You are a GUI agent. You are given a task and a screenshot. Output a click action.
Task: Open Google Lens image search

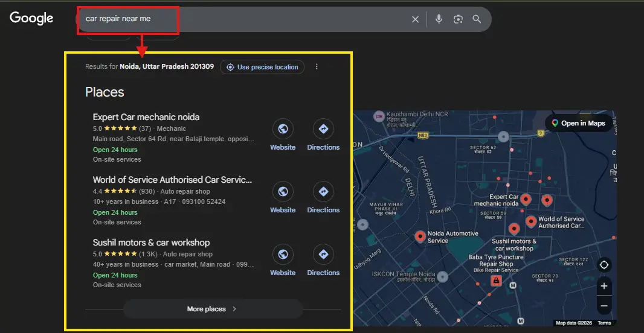tap(458, 19)
